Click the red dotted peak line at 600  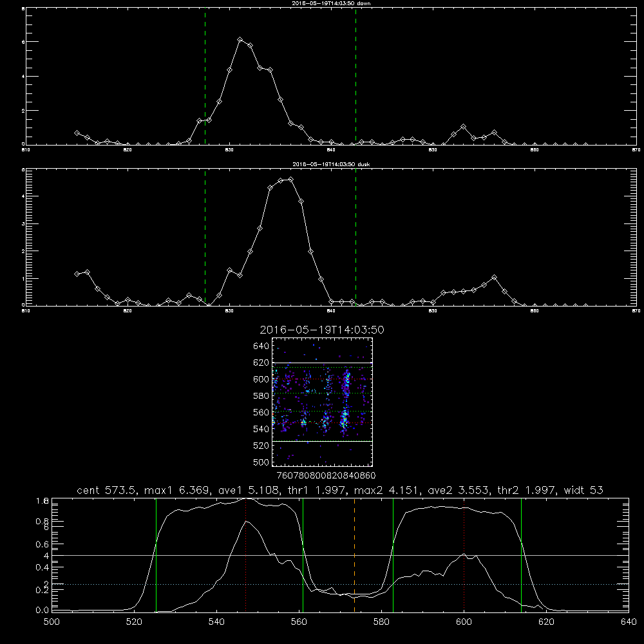464,555
